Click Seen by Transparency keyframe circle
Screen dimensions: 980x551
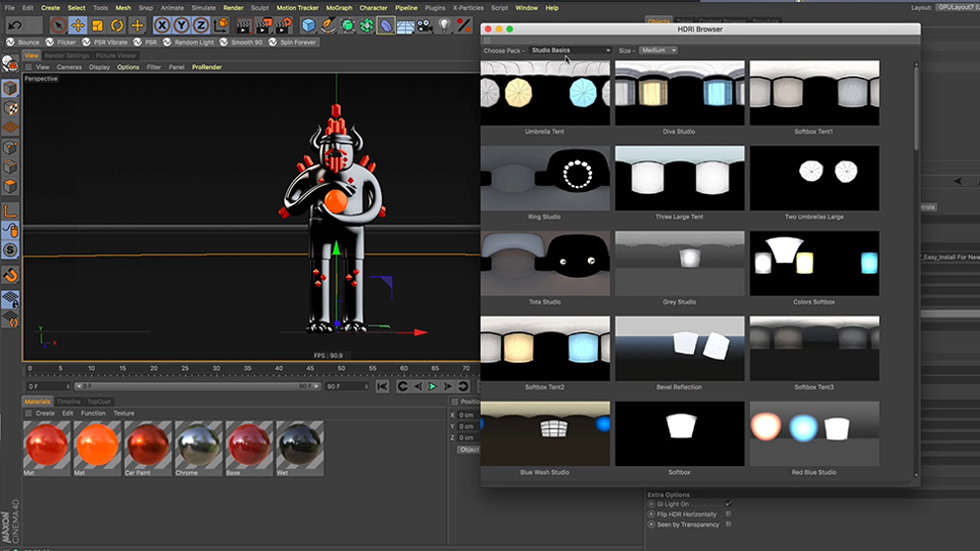(651, 524)
